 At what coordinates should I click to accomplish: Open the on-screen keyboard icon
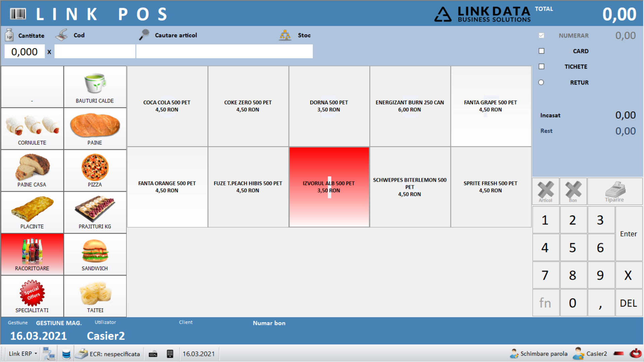(153, 354)
